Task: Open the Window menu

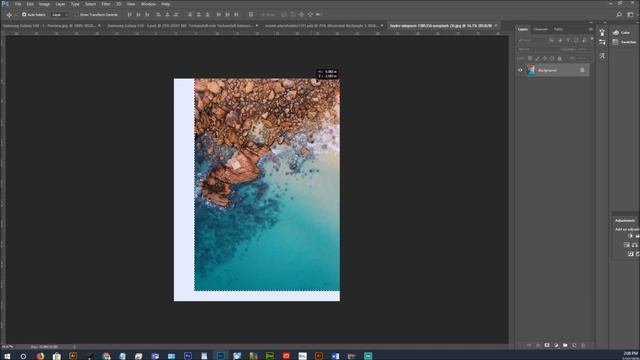Action: (x=148, y=4)
